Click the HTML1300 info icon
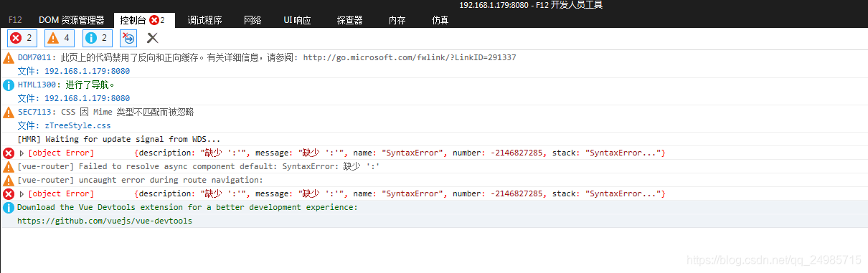Viewport: 868px width, 273px height. click(9, 85)
